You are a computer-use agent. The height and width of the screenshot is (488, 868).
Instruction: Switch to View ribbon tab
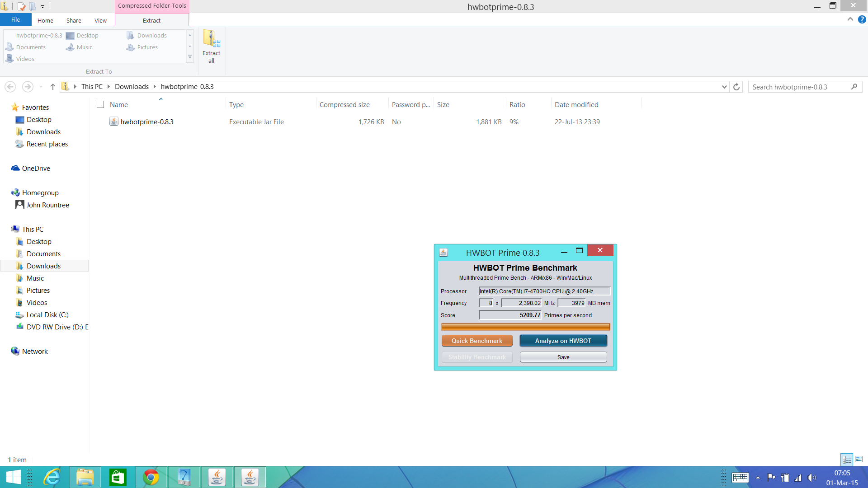click(x=100, y=20)
